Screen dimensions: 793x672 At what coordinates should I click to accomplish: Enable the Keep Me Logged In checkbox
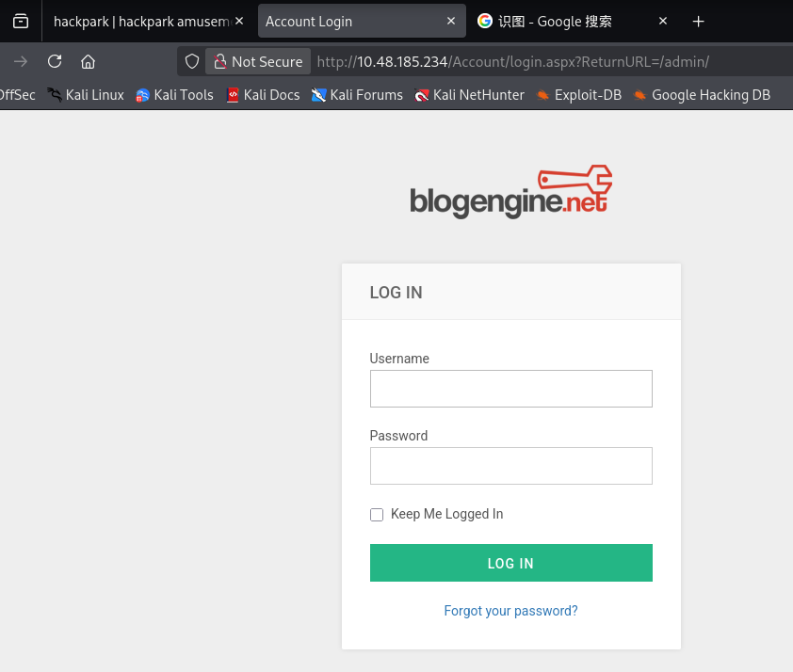click(x=377, y=515)
